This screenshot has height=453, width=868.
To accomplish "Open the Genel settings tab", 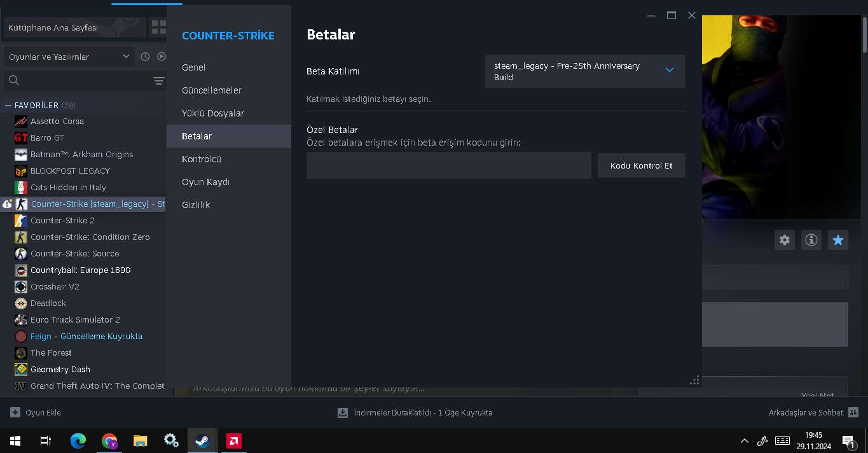I will click(229, 67).
